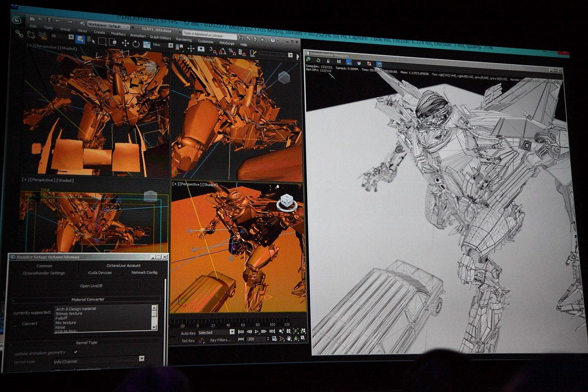Click the first green icon in the OctaneRender toolbar

pos(308,59)
